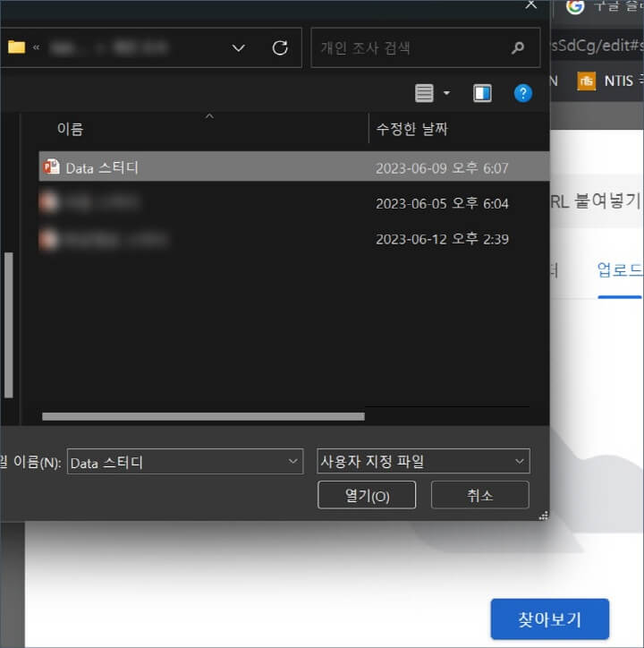Click the horizontal scrollbar of file list
The height and width of the screenshot is (648, 644).
[203, 416]
